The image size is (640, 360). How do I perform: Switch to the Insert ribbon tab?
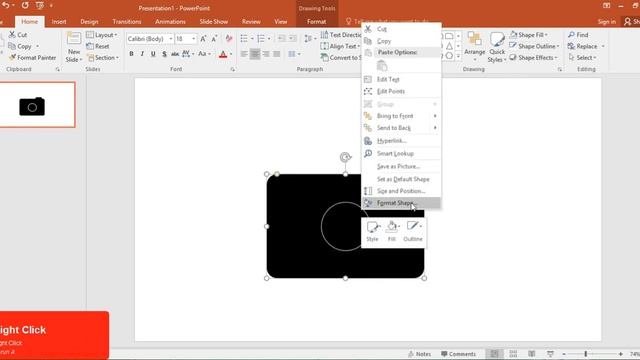point(59,22)
